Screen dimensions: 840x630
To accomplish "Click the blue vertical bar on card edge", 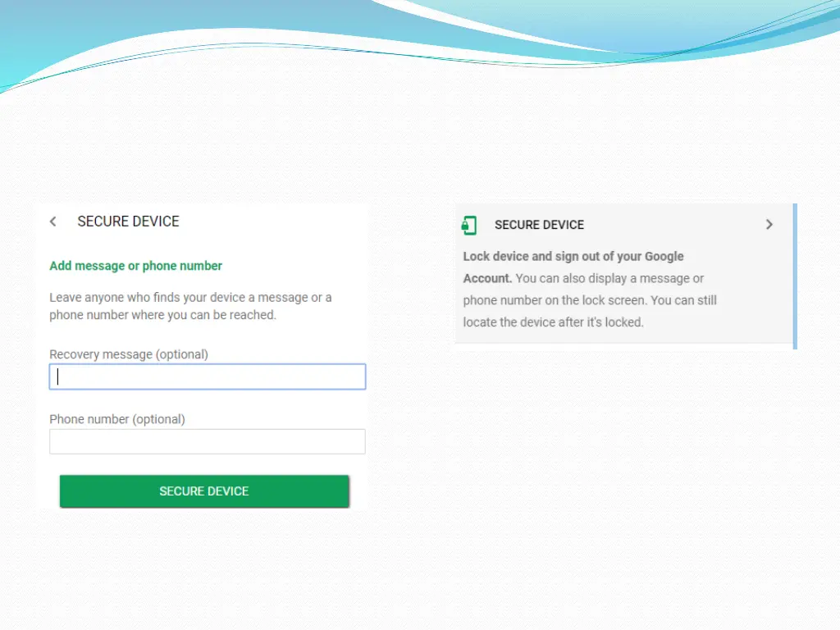I will [795, 276].
